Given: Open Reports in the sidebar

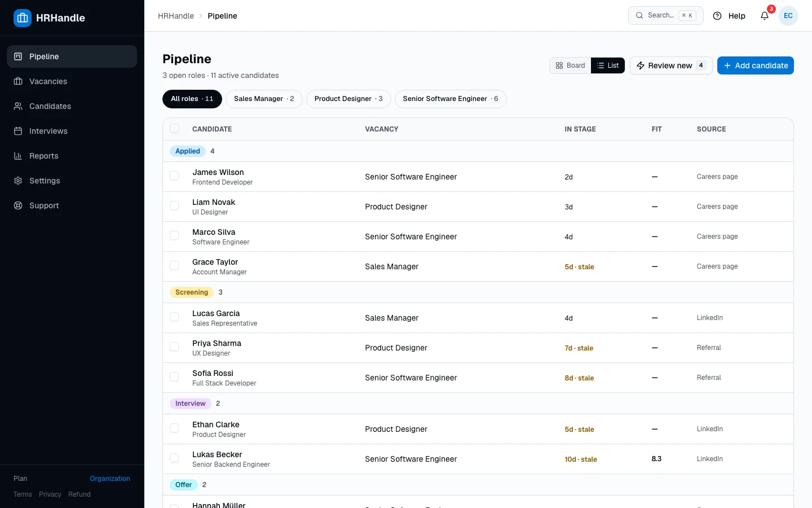Looking at the screenshot, I should pos(72,156).
